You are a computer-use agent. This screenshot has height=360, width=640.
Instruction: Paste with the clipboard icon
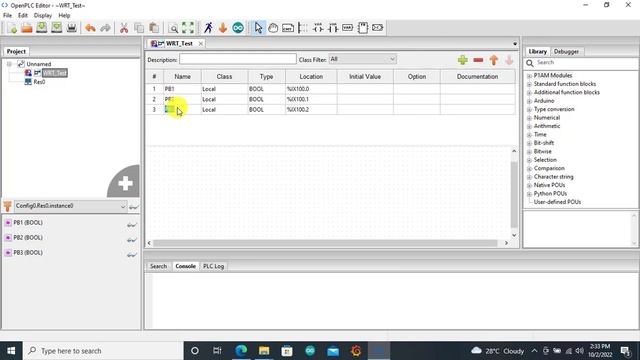click(x=154, y=28)
